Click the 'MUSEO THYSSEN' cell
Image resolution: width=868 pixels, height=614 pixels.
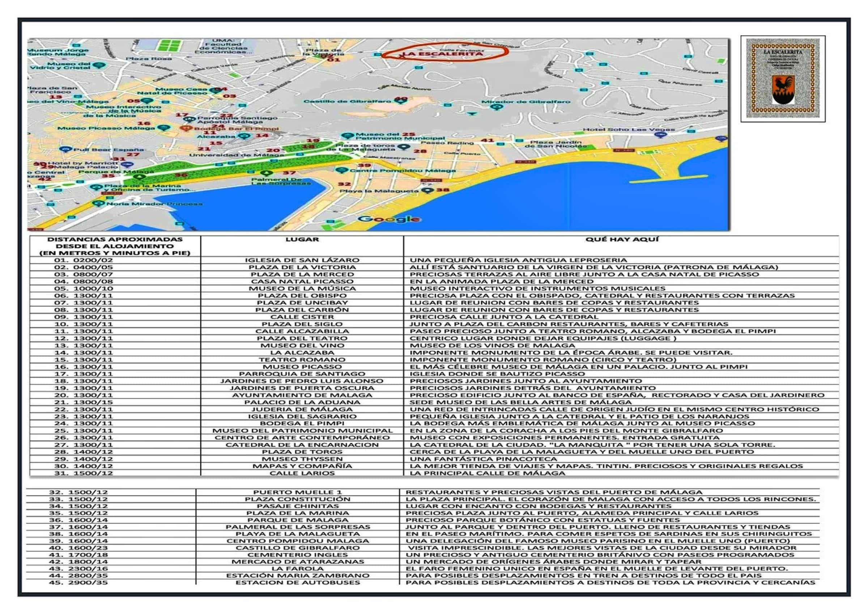pyautogui.click(x=302, y=459)
